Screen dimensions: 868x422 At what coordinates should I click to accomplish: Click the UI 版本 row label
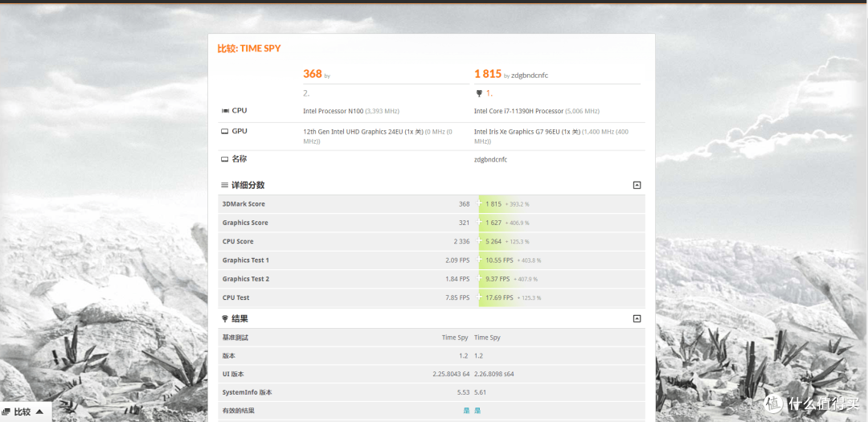233,374
